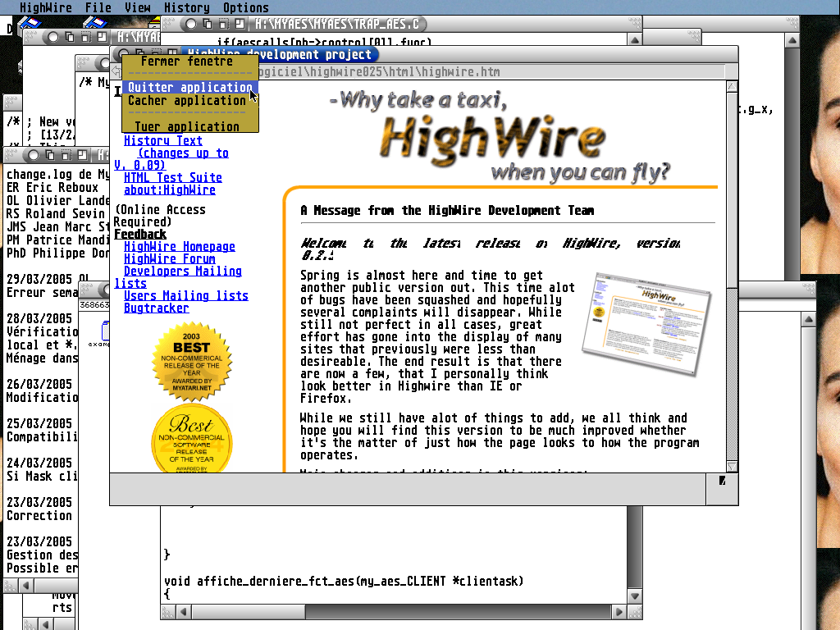Follow the changes up to link
This screenshot has height=630, width=840.
click(x=183, y=153)
